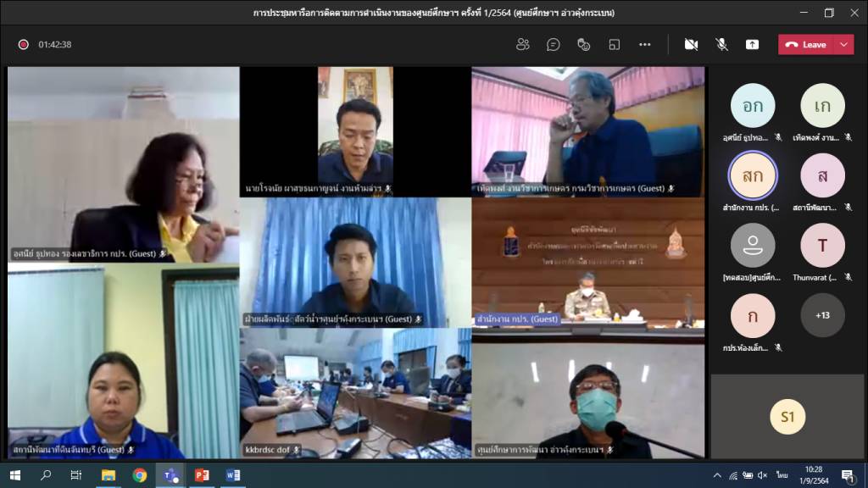Expand the hidden system tray icons
The image size is (868, 488).
pos(717,475)
